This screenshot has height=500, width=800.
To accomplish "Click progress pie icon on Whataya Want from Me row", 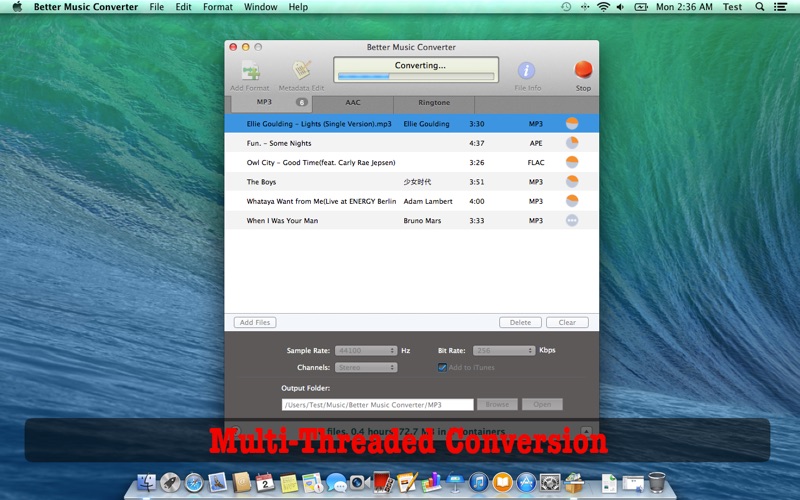I will [x=572, y=201].
